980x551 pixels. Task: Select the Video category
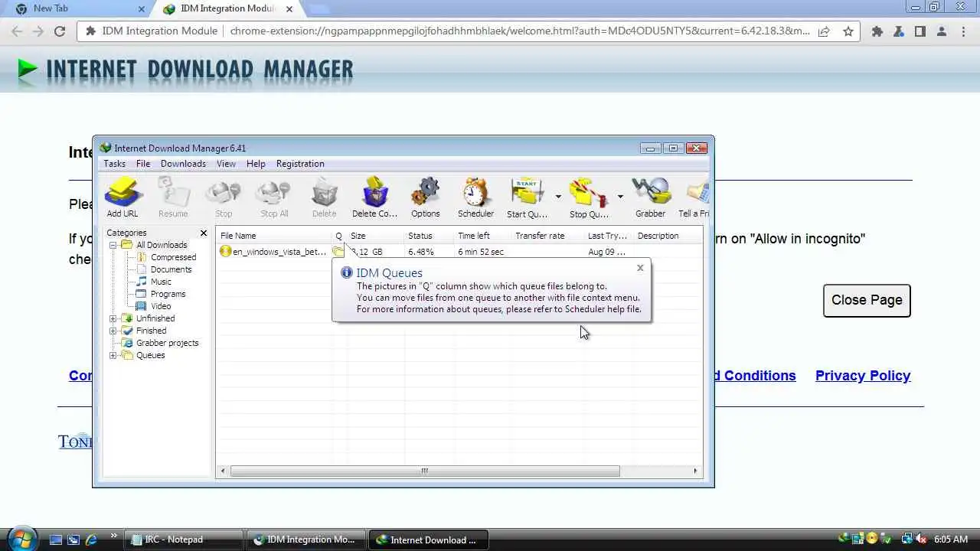pyautogui.click(x=161, y=306)
